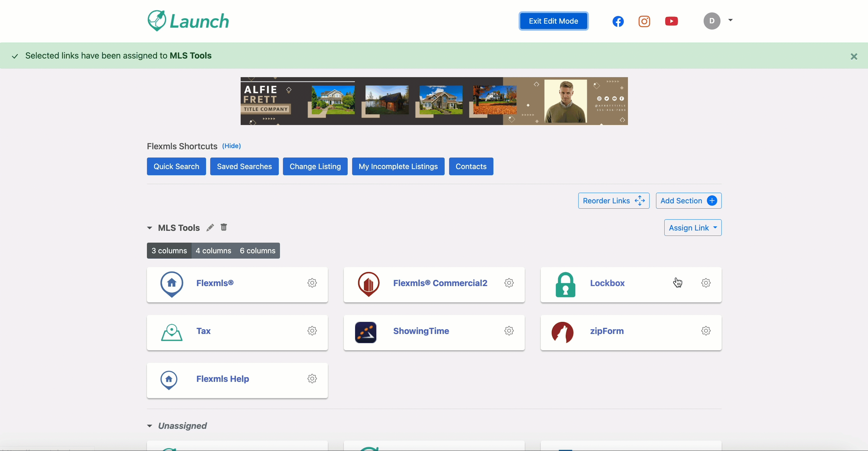The image size is (868, 451).
Task: Select the 4 columns layout
Action: click(x=213, y=251)
